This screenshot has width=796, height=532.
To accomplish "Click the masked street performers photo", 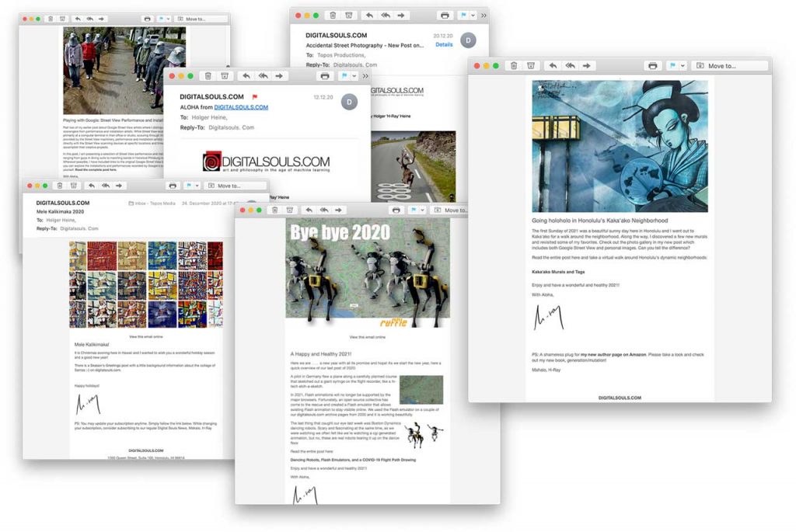I will 124,71.
